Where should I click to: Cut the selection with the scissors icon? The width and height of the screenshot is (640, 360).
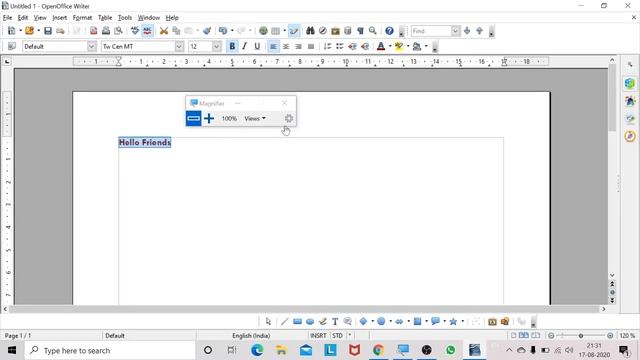click(x=164, y=31)
